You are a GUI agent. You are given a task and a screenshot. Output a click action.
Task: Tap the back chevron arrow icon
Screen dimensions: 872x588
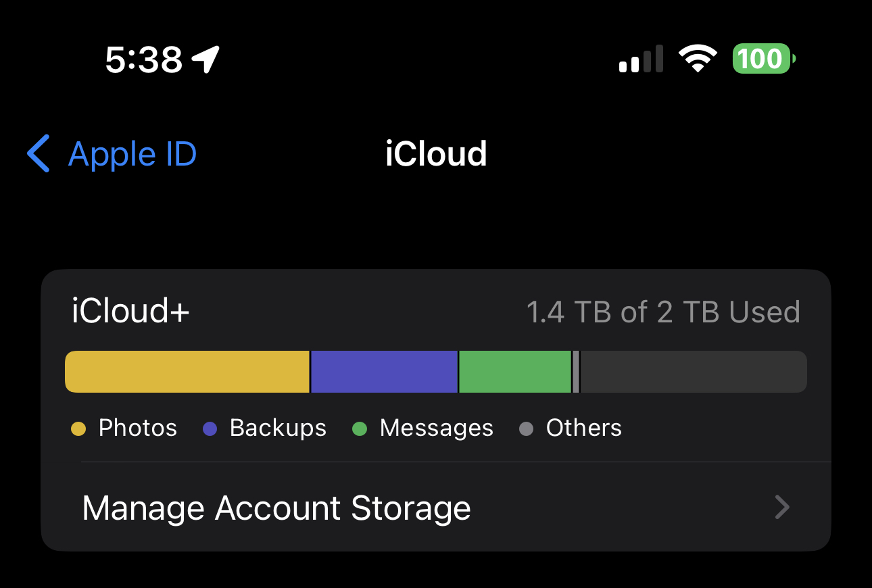click(39, 154)
